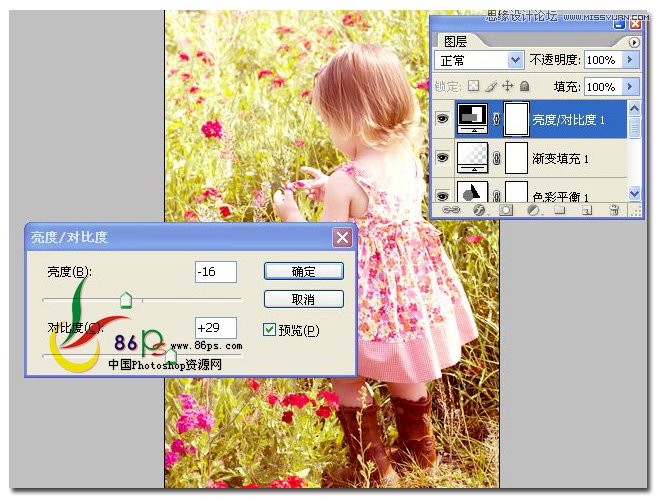The image size is (660, 500).
Task: Open the 不透明度 slider arrow
Action: [630, 60]
